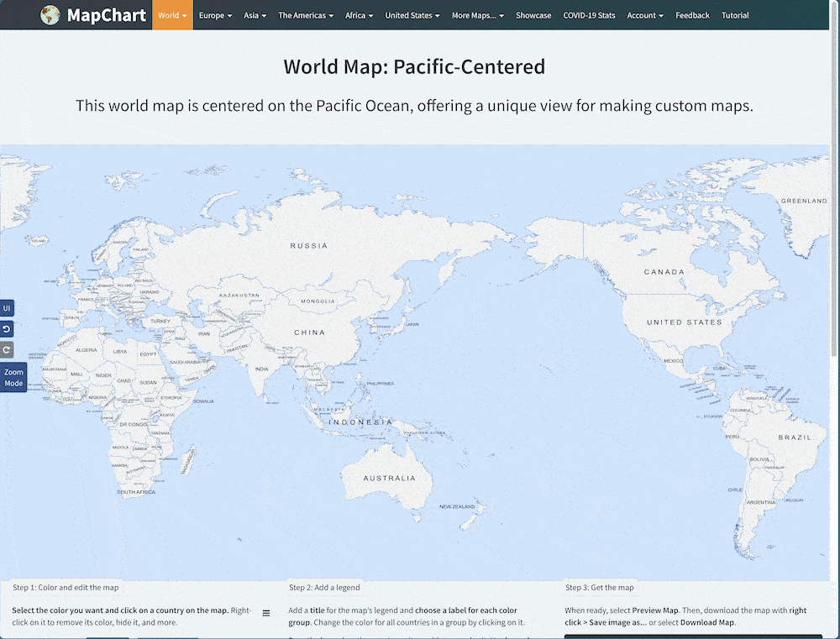
Task: Open the Europe maps menu
Action: (215, 14)
